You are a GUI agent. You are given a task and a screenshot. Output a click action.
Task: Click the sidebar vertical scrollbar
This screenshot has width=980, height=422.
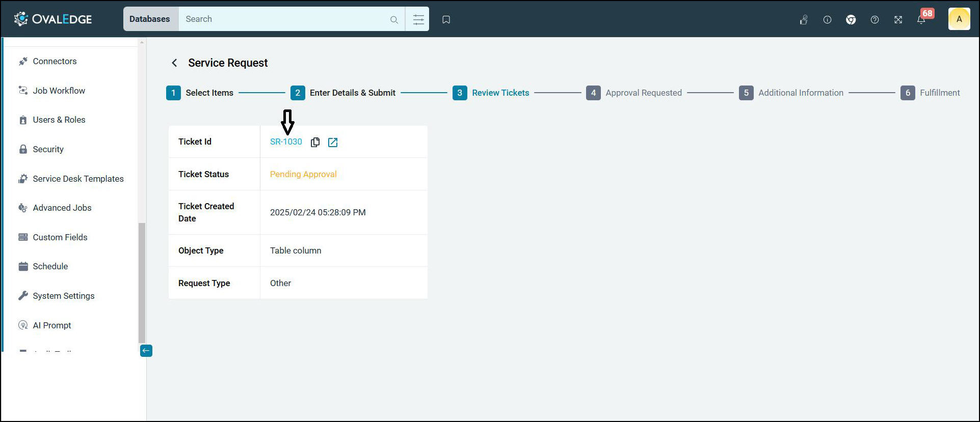142,283
